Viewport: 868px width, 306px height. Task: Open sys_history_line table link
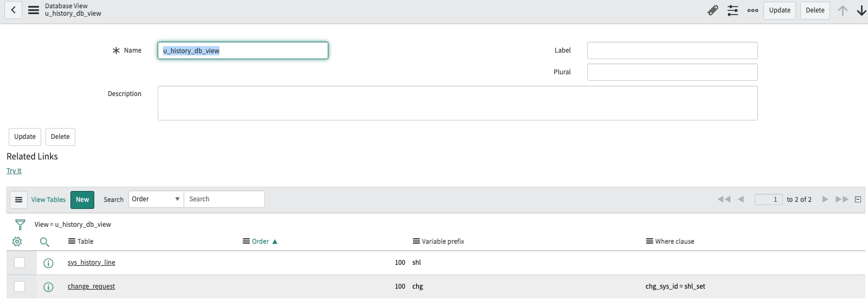92,263
